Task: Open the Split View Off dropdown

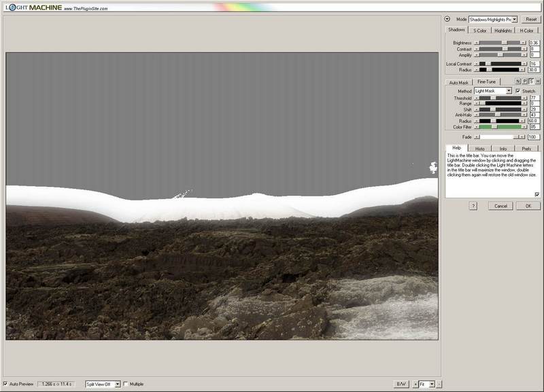Action: tap(103, 384)
